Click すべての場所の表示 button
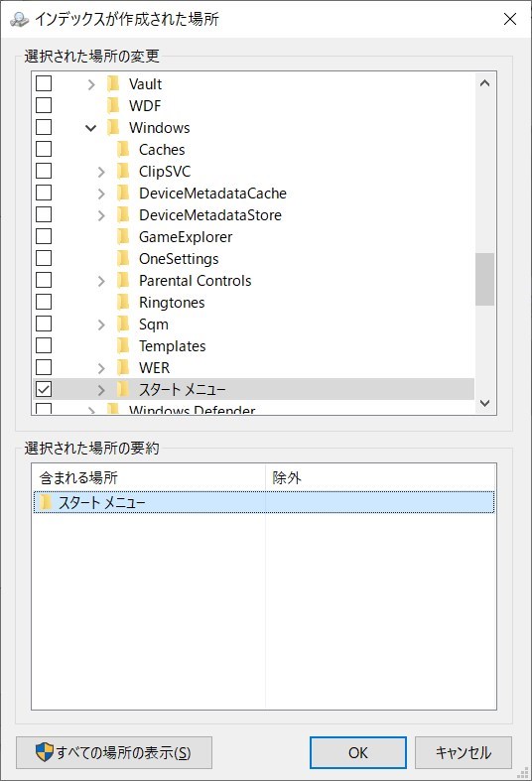This screenshot has width=532, height=781. tap(114, 752)
